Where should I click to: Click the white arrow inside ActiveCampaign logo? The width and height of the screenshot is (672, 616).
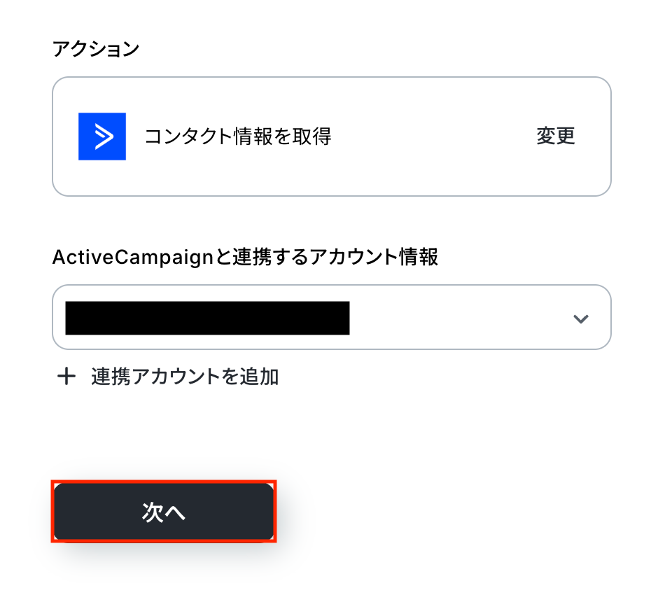pos(104,136)
